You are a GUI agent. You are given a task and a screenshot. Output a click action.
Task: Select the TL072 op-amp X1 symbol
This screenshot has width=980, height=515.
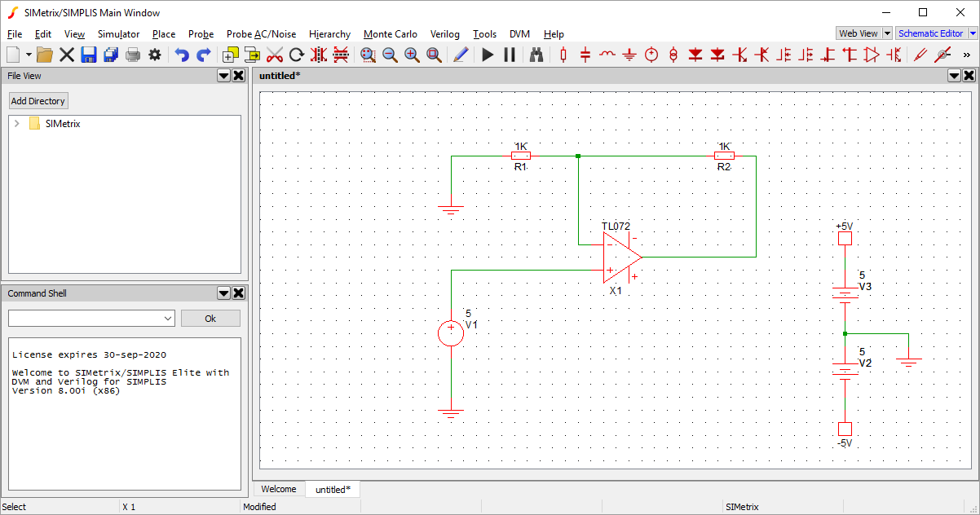click(622, 257)
